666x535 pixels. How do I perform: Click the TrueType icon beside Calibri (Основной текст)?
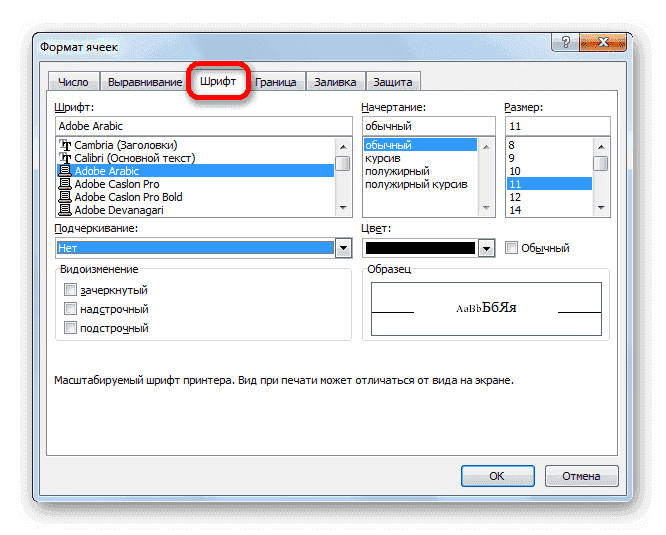66,158
